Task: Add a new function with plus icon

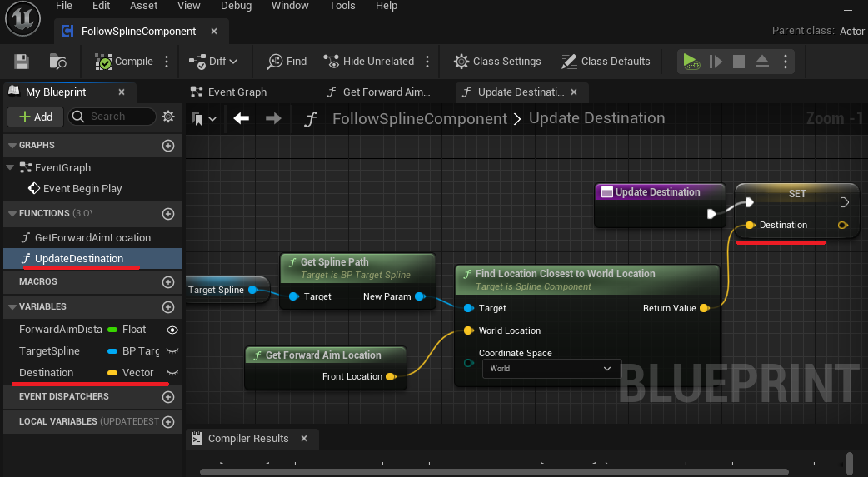Action: tap(168, 214)
